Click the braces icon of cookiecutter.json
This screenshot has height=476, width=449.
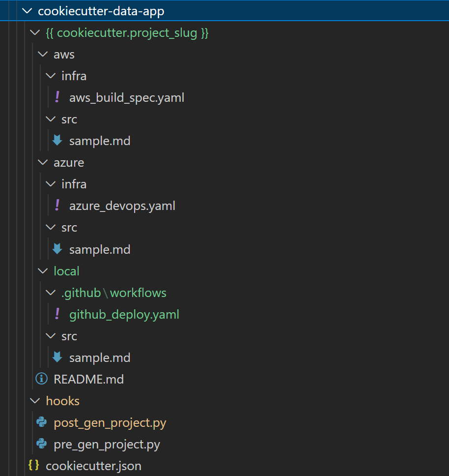click(34, 465)
